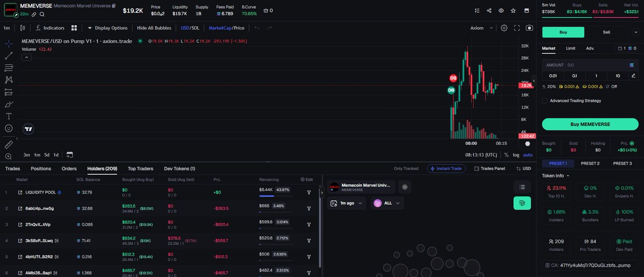The height and width of the screenshot is (277, 644).
Task: Copy token link with chain icon
Action: (34, 14)
